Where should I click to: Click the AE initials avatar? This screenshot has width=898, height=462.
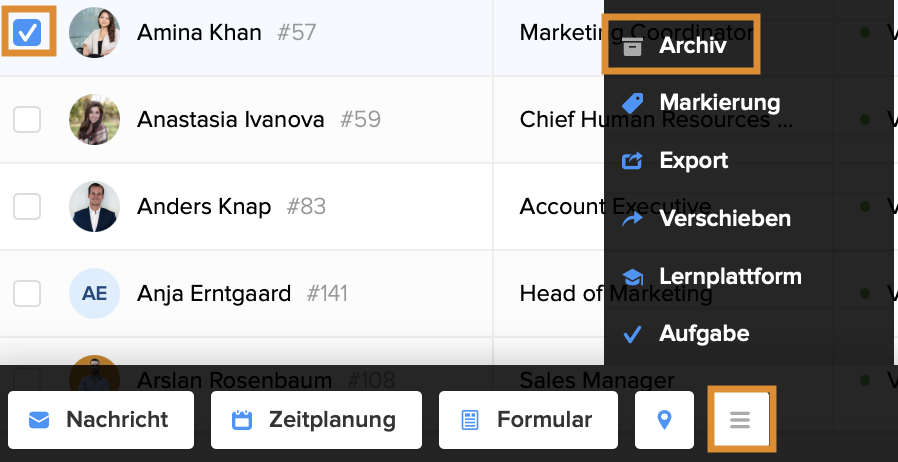[x=94, y=294]
